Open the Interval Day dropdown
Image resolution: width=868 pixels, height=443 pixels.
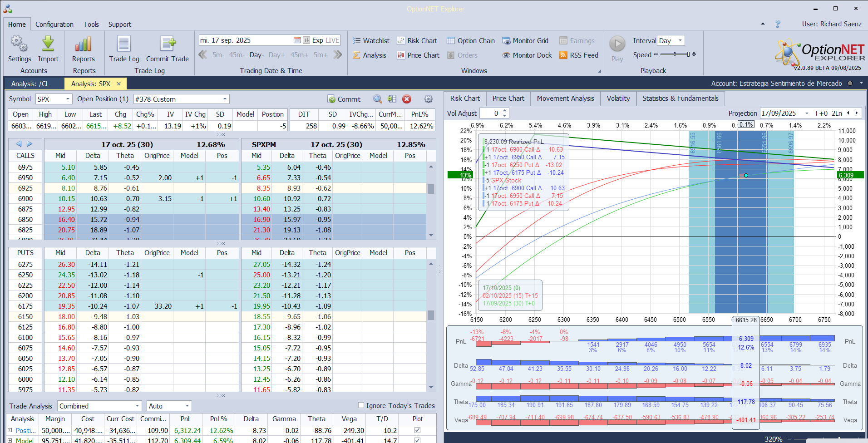pos(680,40)
